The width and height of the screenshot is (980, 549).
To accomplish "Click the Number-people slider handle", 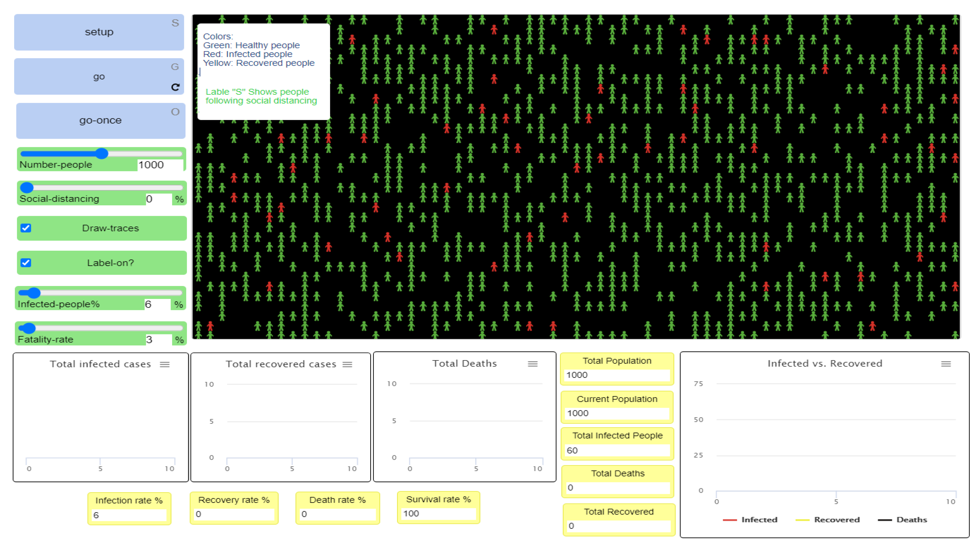I will click(101, 154).
